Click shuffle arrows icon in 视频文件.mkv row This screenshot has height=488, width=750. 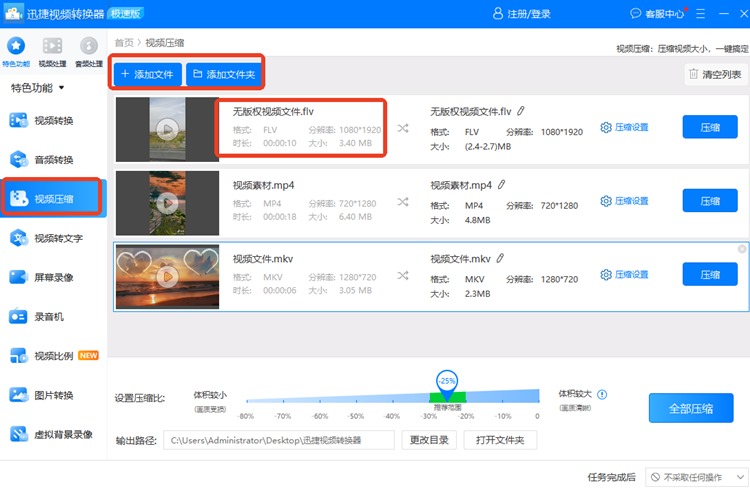coord(403,276)
